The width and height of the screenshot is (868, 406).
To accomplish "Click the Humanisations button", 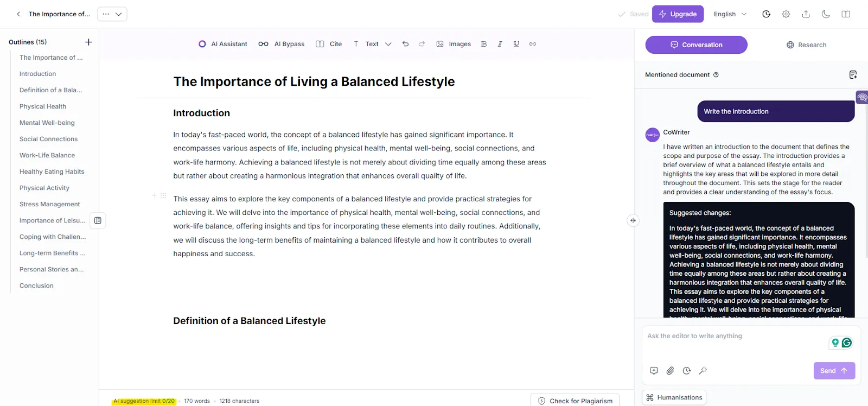I will coord(674,397).
